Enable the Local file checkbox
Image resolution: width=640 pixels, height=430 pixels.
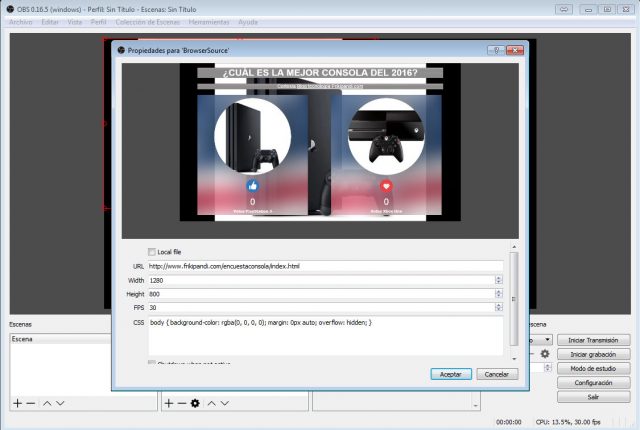point(152,252)
